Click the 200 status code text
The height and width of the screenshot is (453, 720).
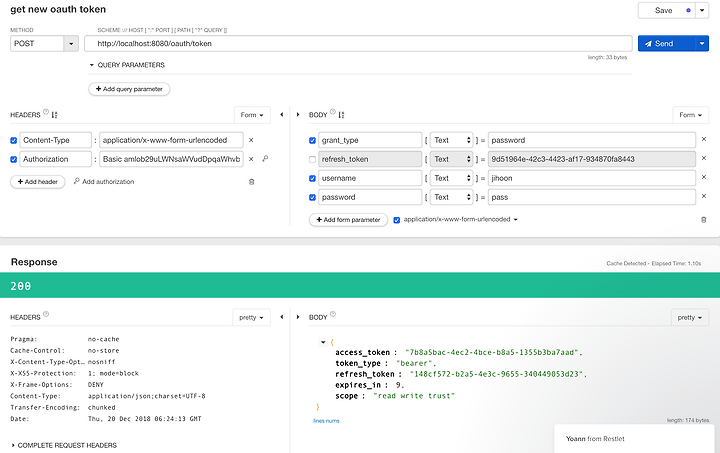point(21,286)
